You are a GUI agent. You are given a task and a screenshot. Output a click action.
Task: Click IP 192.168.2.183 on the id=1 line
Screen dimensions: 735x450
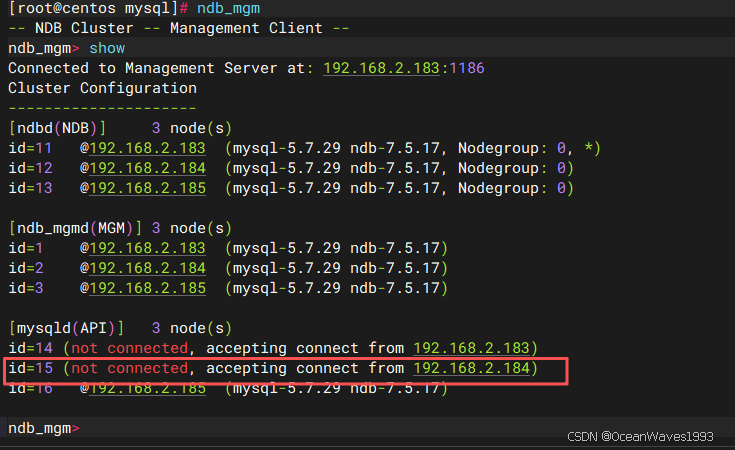point(147,248)
